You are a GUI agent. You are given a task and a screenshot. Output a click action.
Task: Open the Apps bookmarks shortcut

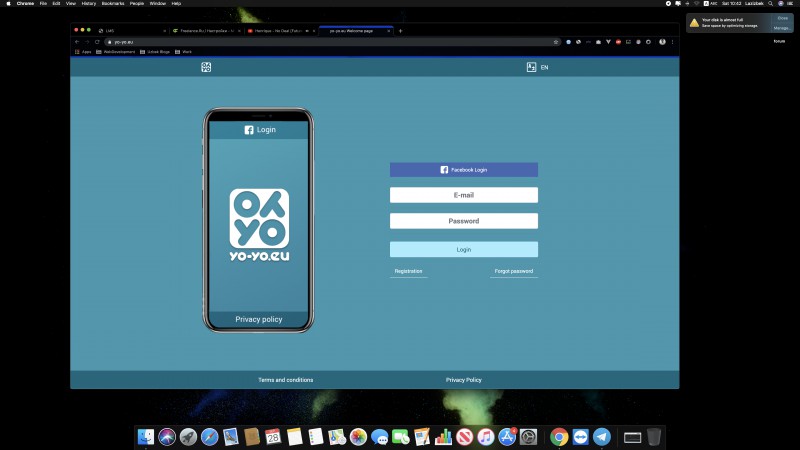point(83,52)
